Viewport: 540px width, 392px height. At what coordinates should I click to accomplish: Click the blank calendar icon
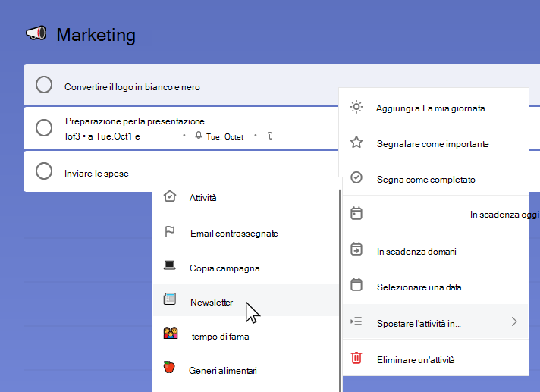pyautogui.click(x=356, y=284)
